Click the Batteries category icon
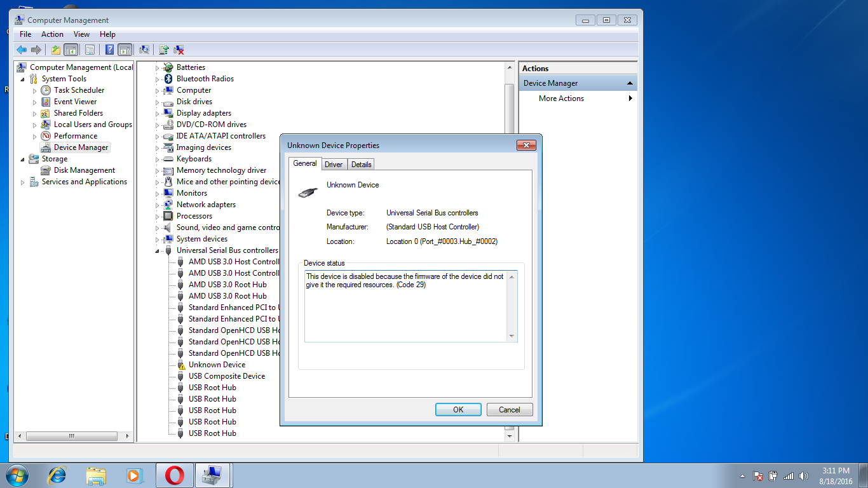This screenshot has width=868, height=488. pyautogui.click(x=168, y=67)
